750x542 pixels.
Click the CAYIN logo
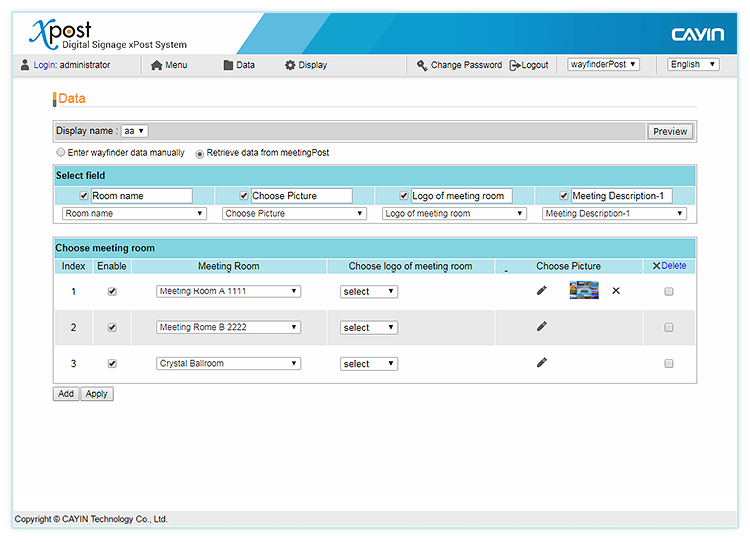[697, 35]
